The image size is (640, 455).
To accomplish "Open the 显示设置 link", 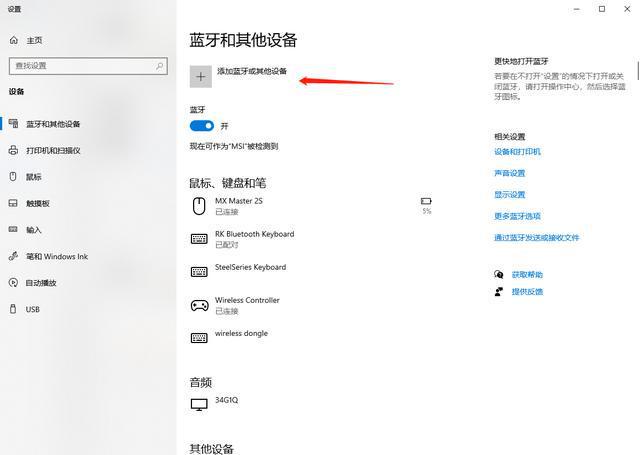I will 509,195.
